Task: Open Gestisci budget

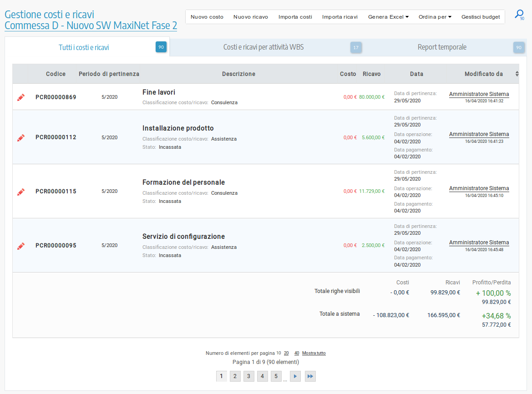Action: (x=481, y=17)
